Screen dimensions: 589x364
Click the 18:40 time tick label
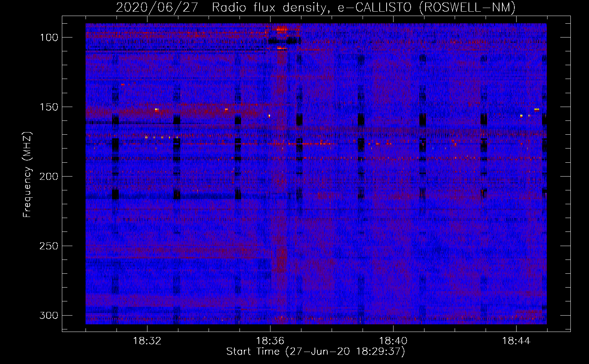pos(393,341)
